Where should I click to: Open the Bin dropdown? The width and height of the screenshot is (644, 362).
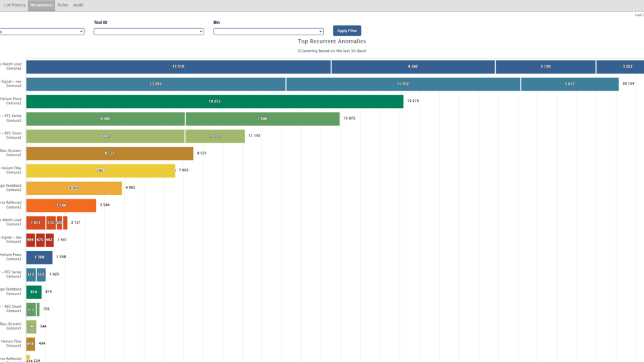(268, 32)
